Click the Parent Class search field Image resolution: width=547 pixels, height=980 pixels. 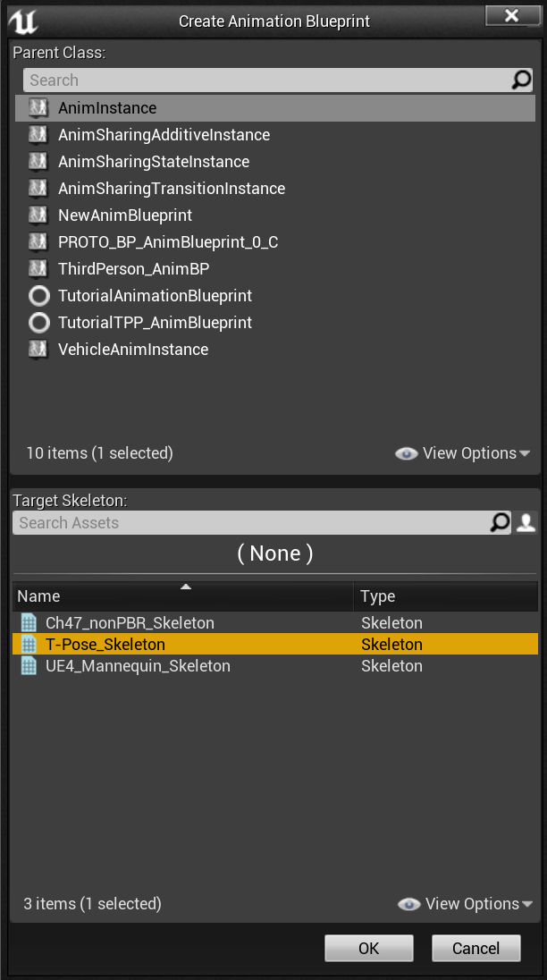[268, 80]
